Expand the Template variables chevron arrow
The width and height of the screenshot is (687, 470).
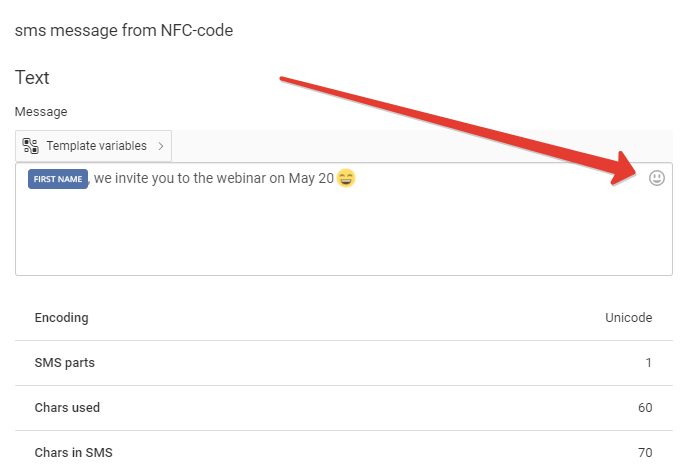pyautogui.click(x=160, y=146)
